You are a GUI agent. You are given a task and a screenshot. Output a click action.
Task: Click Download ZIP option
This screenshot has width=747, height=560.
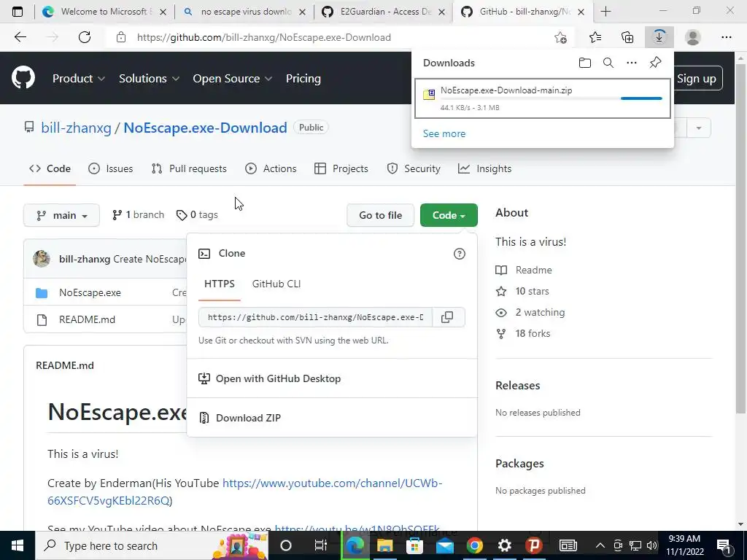(332, 418)
